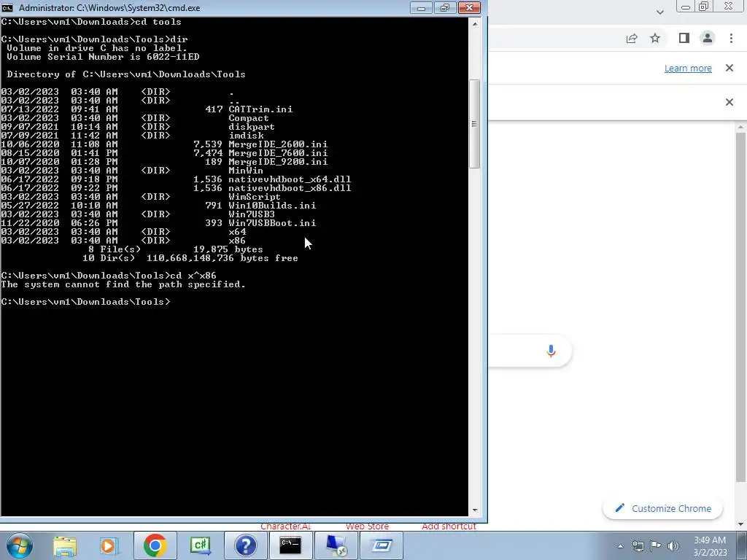Open network status tray icon

(638, 546)
